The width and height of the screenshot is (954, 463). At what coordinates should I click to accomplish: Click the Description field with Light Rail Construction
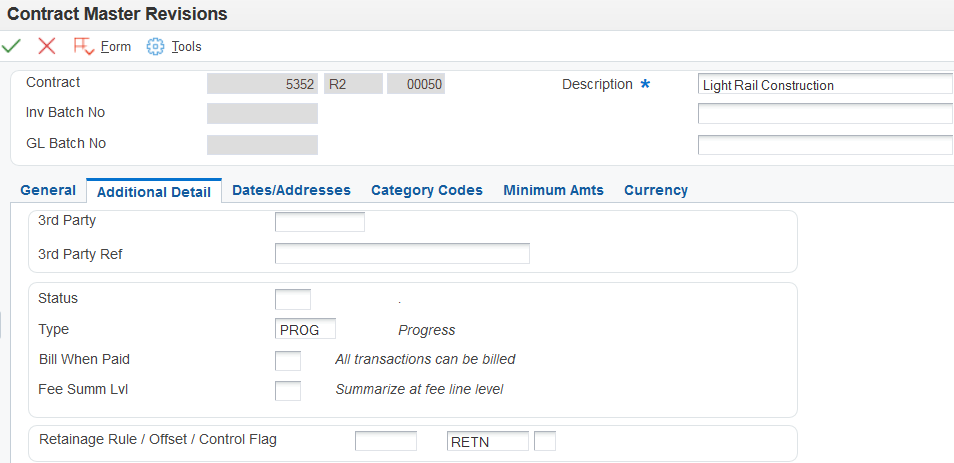tap(826, 84)
